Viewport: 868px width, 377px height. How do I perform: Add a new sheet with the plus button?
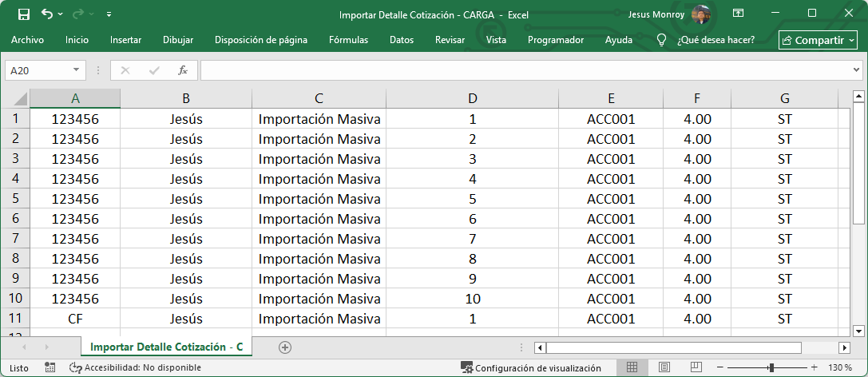[x=285, y=347]
